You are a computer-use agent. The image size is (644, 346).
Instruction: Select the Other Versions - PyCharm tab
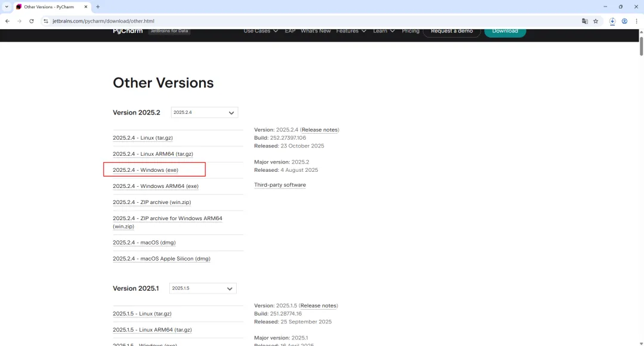(x=52, y=7)
